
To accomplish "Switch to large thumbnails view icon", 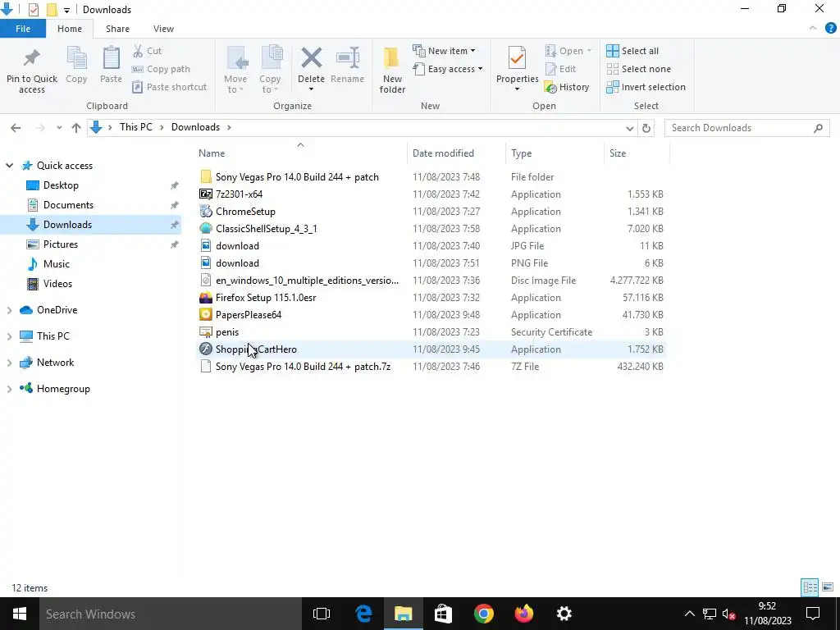I will 828,587.
